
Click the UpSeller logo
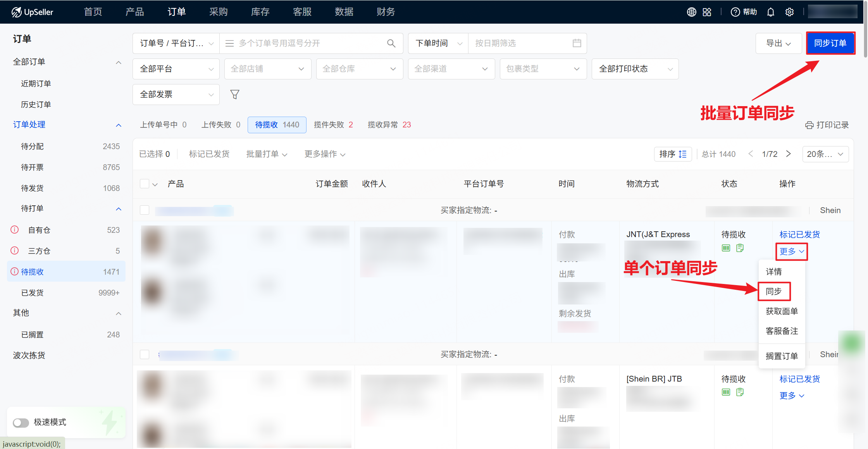click(33, 12)
